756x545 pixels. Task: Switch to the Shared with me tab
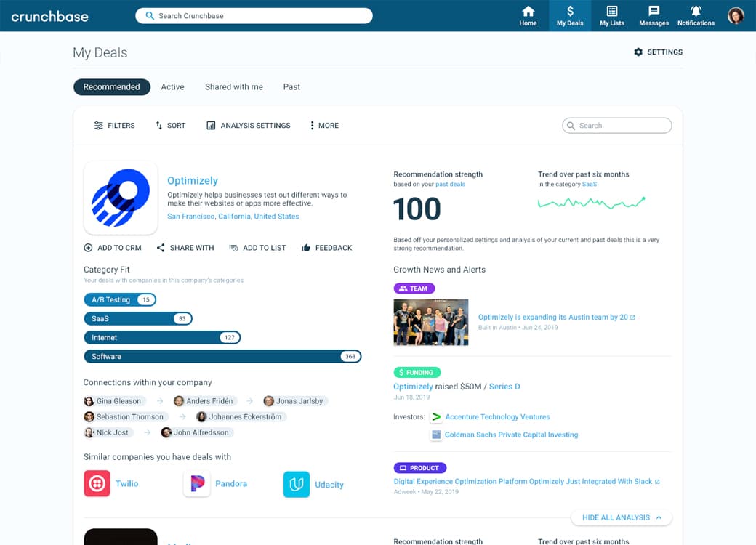233,87
